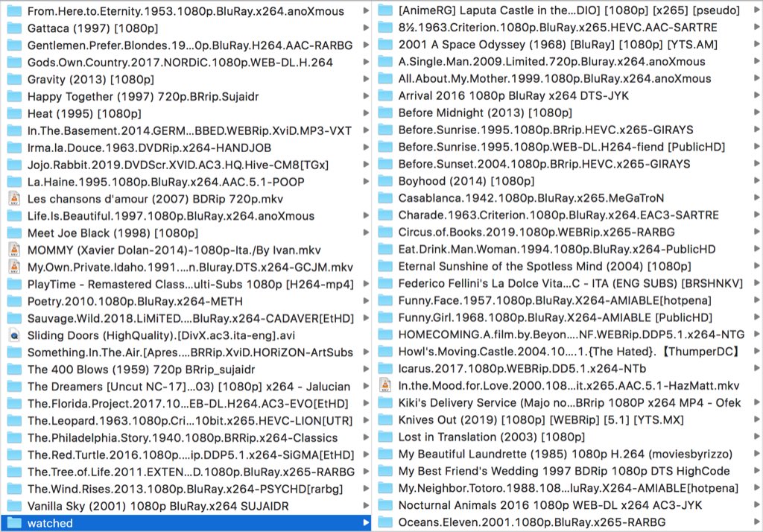Viewport: 763px width, 532px height.
Task: Click the folder icon of The 400 Blows (1959)
Action: coord(15,370)
